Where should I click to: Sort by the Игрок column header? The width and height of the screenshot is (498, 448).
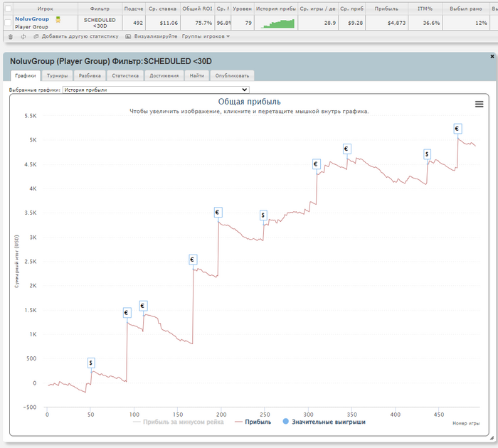click(x=45, y=9)
